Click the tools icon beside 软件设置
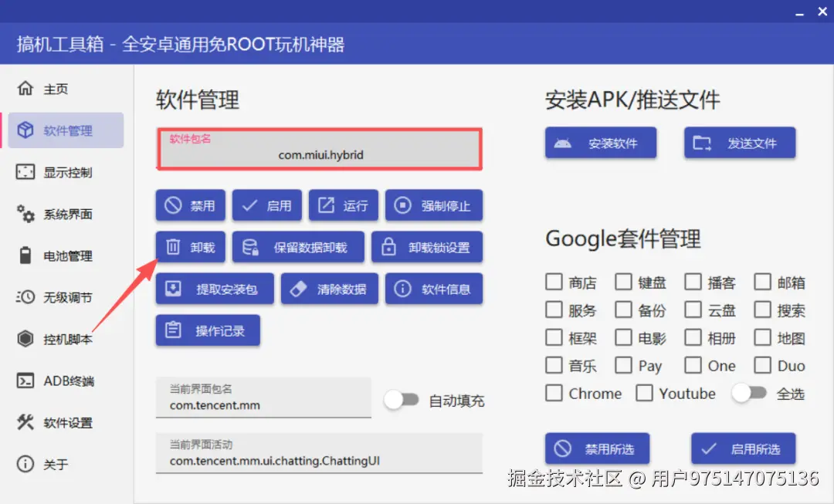 tap(25, 422)
